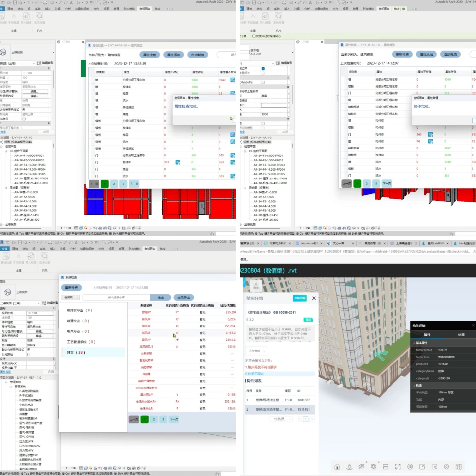
Task: Enter fullscreen with the expand arrows icon
Action: (x=398, y=467)
